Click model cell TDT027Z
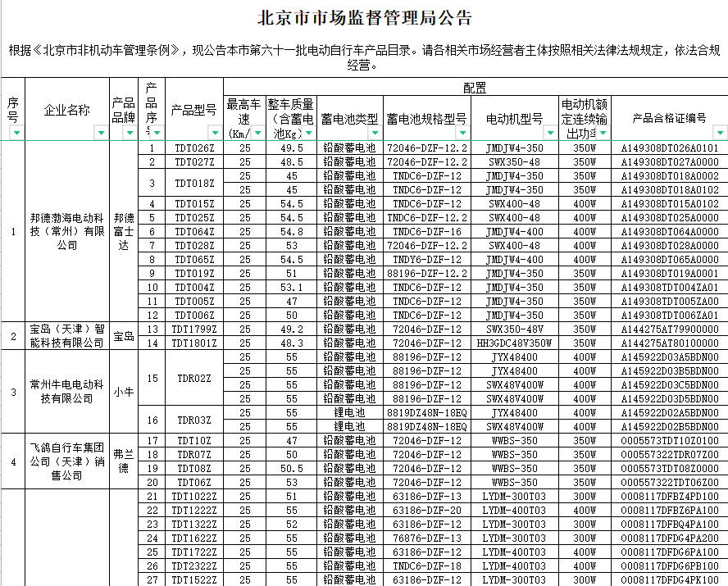Viewport: 728px width, 586px height. 194,162
